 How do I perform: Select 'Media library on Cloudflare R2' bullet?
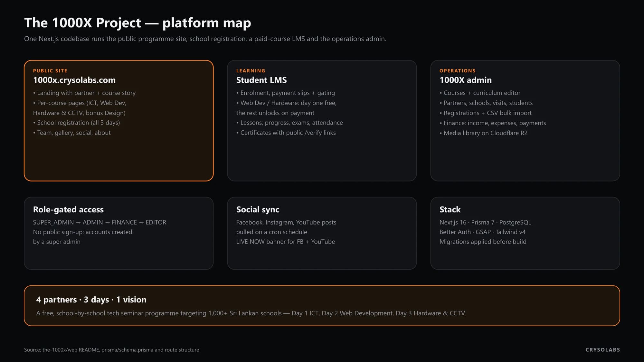(x=484, y=133)
